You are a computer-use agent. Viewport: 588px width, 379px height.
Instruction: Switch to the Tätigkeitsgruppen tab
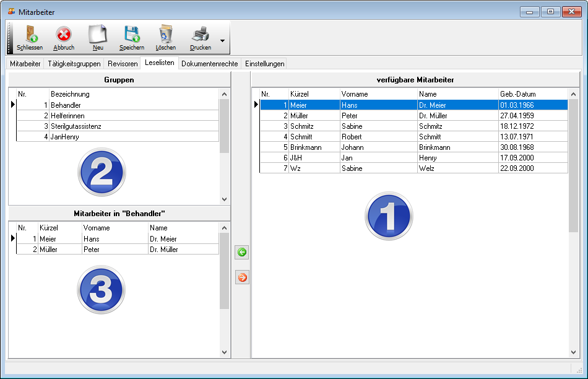[74, 64]
